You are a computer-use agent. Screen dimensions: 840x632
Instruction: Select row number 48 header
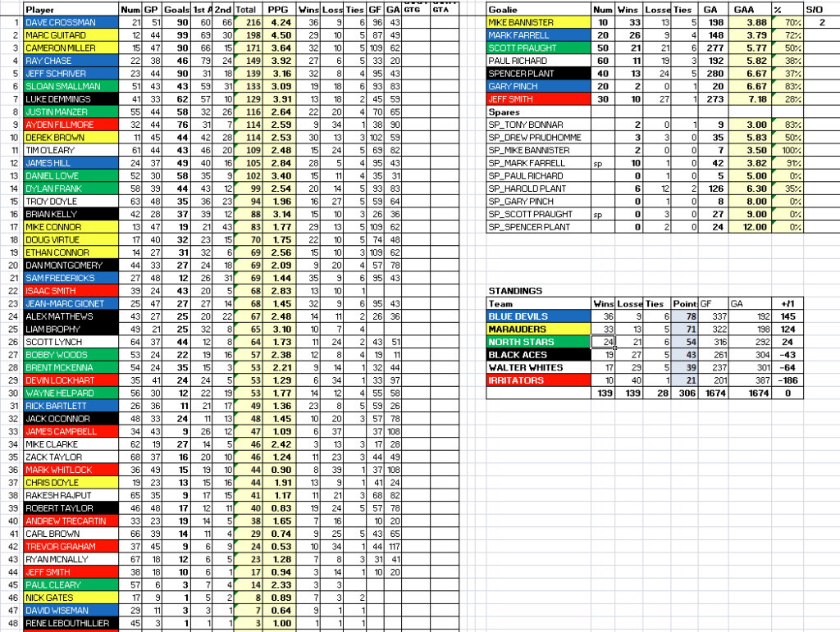coord(11,624)
